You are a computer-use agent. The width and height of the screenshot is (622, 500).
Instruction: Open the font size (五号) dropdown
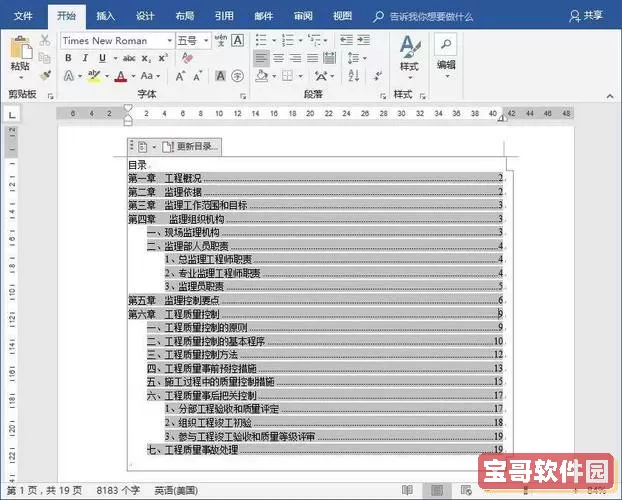206,40
